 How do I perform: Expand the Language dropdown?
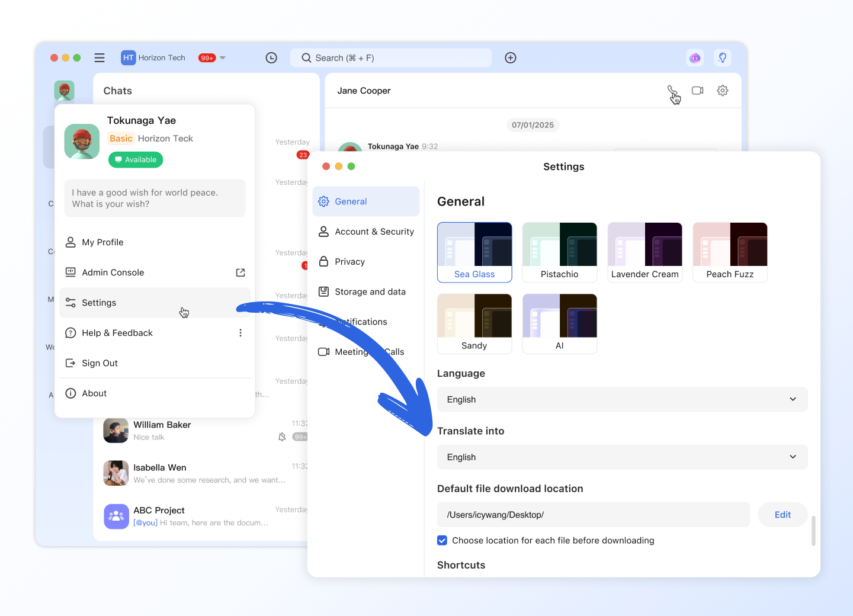pyautogui.click(x=622, y=399)
